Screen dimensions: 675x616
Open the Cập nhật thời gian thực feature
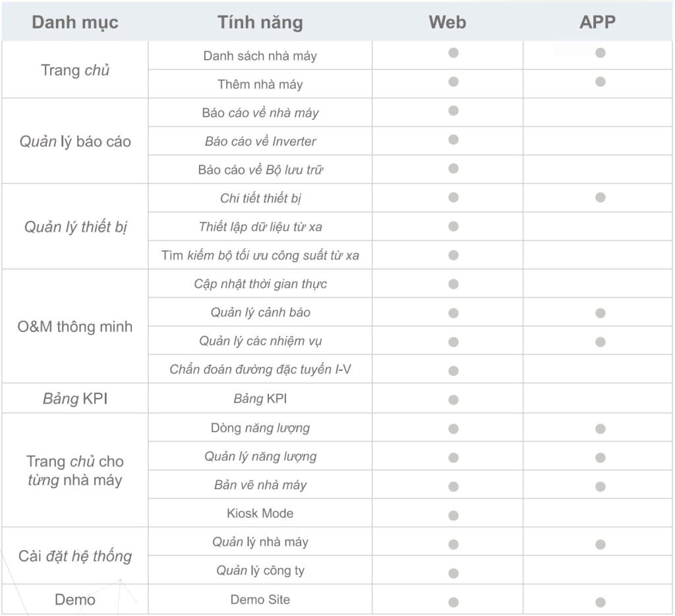[260, 284]
